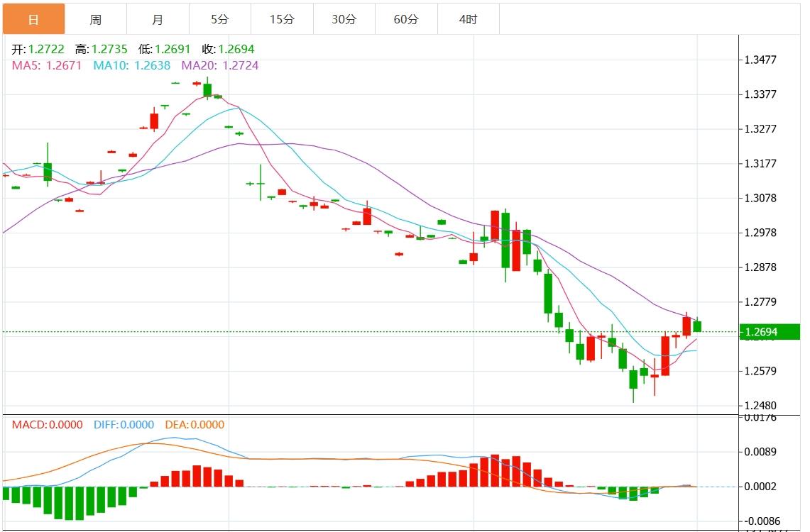Select the DIFF indicator label
The image size is (810, 532).
pos(124,425)
